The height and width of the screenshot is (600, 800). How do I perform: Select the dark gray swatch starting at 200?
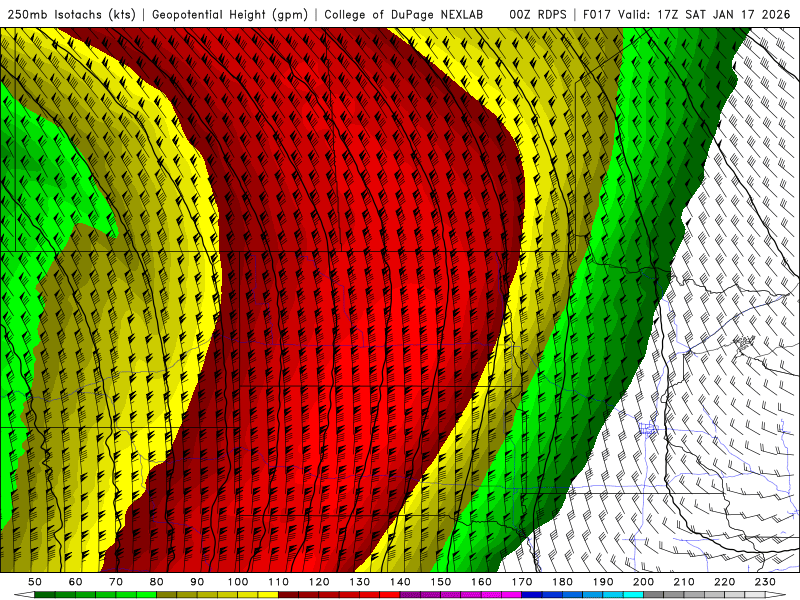(654, 595)
